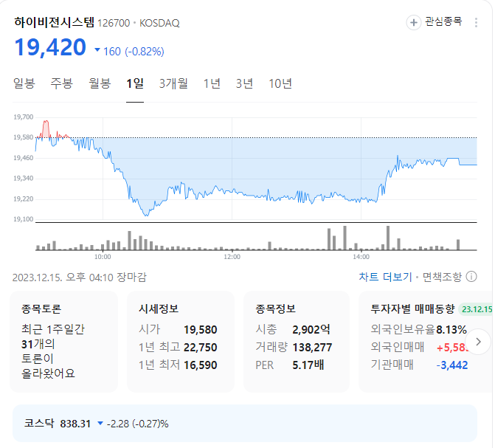
Task: Click the tallest volume bar after 14:00
Action: coord(388,238)
